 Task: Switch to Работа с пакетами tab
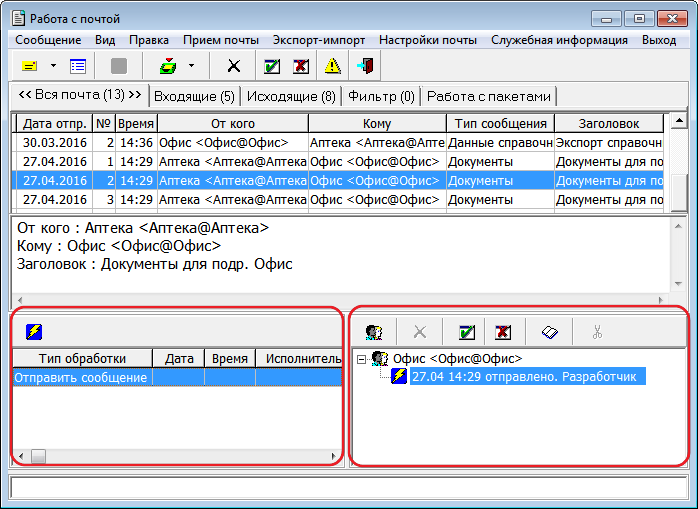489,96
